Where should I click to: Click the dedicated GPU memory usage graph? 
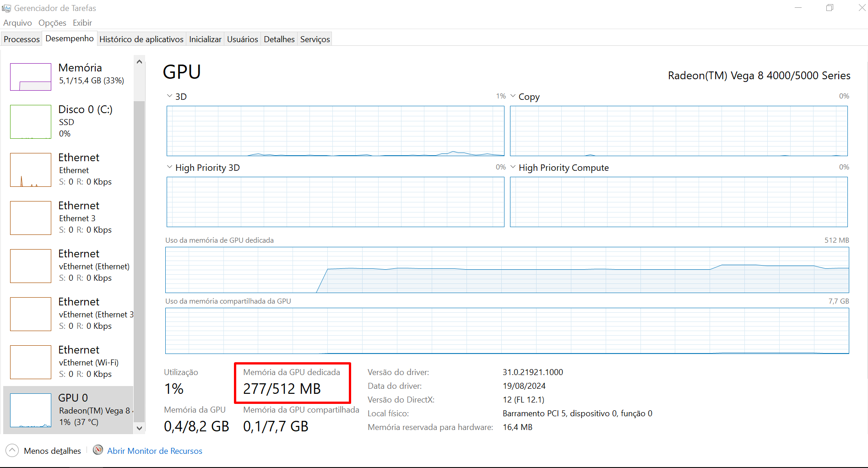507,270
